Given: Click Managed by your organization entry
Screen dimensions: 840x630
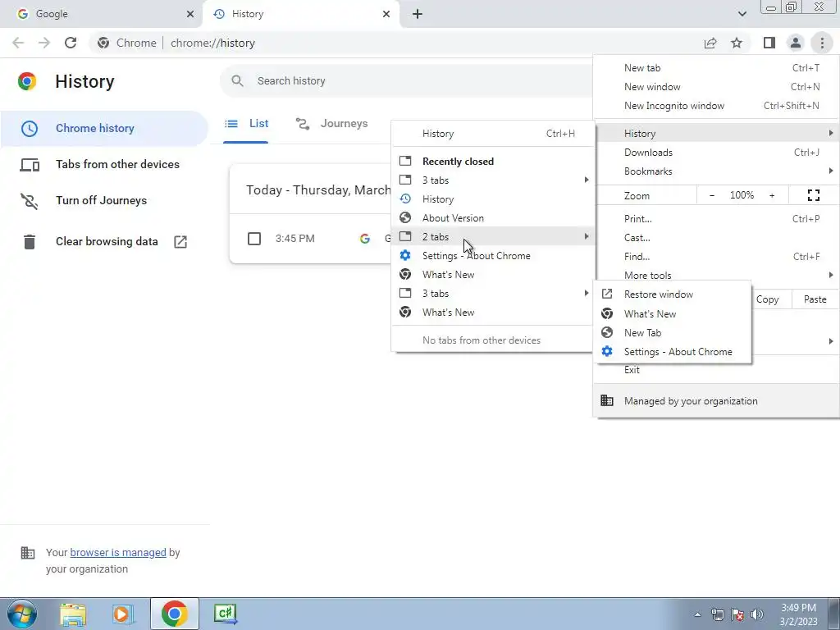Looking at the screenshot, I should 716,400.
